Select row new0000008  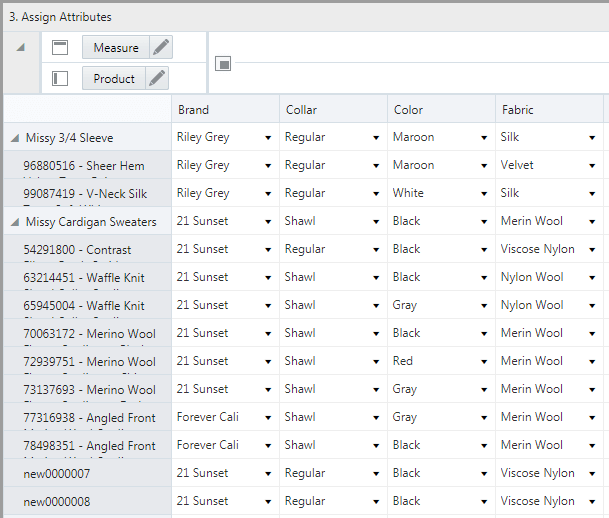[88, 501]
